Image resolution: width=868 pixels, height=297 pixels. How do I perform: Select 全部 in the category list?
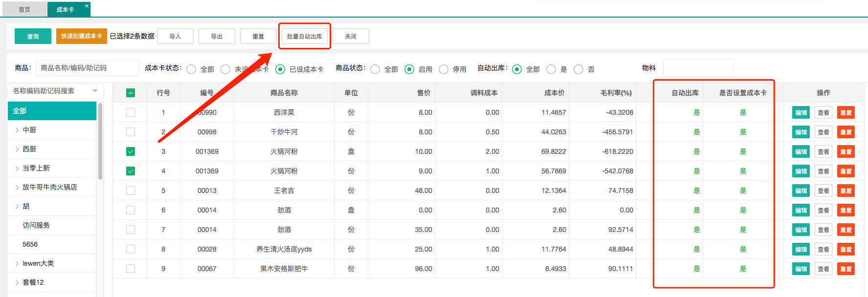click(52, 111)
